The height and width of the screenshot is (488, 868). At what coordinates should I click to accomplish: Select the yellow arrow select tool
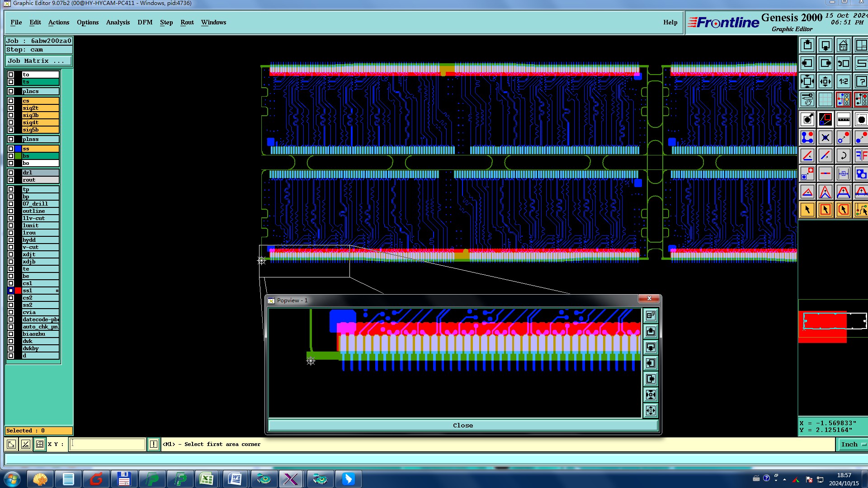tap(807, 210)
